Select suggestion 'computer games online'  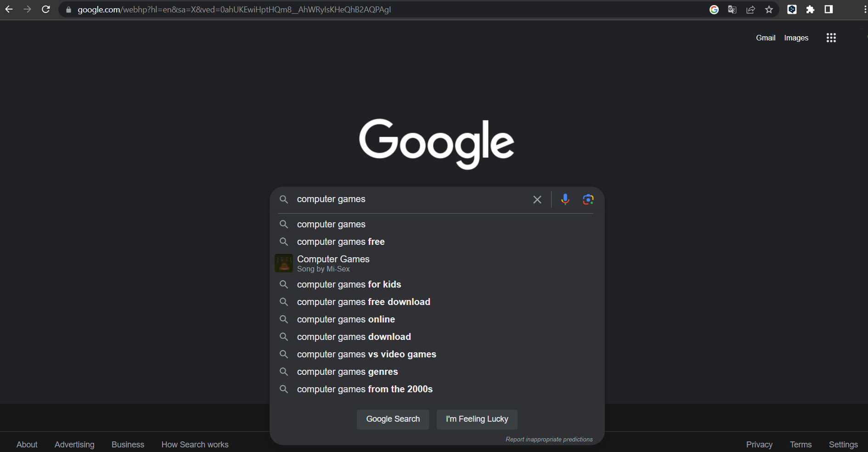437,319
